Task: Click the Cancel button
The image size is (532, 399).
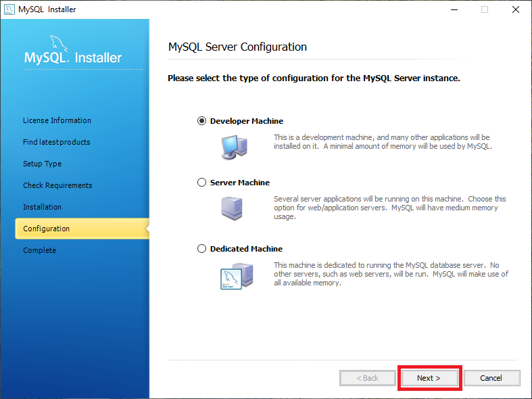Action: 491,378
